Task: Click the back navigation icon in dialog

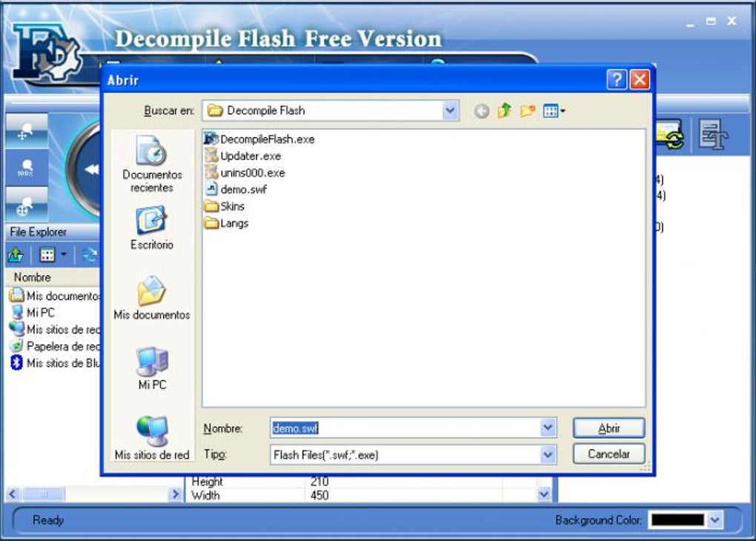Action: click(x=481, y=111)
